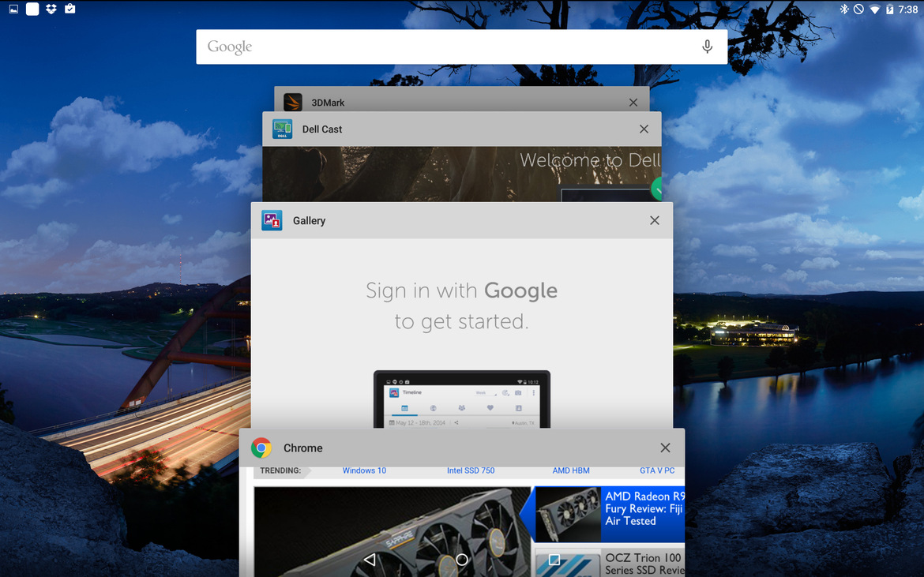Open the clipboard check notification icon
Image resolution: width=924 pixels, height=577 pixels.
point(69,9)
